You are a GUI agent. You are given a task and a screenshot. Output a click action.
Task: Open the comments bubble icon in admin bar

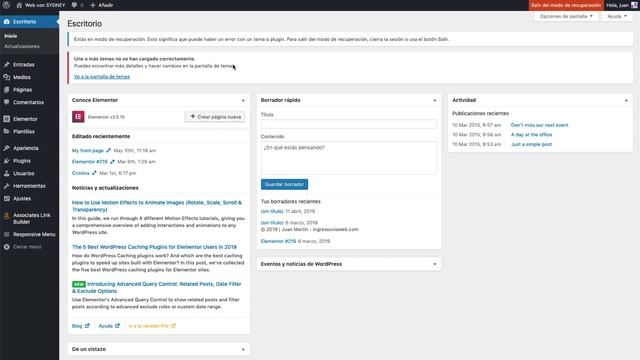[x=74, y=5]
